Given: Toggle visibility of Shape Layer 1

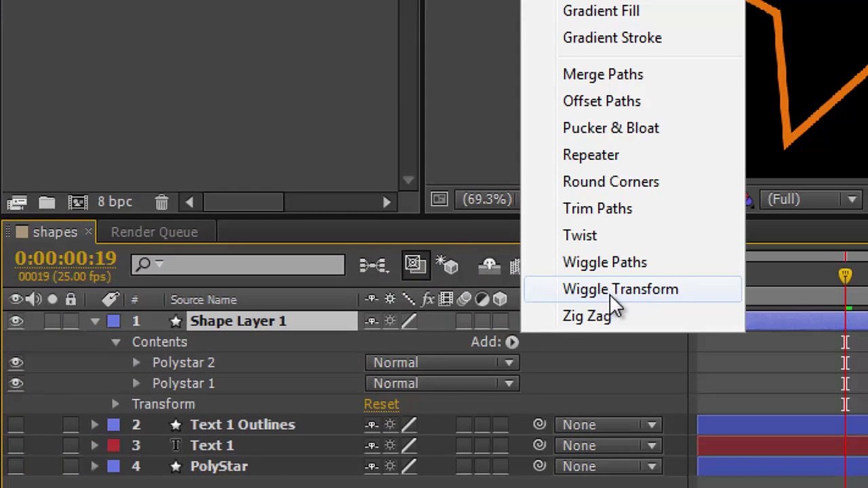Looking at the screenshot, I should (16, 321).
